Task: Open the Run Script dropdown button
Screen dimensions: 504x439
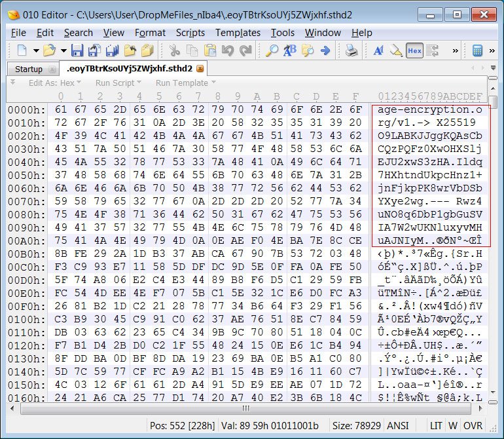Action: (x=118, y=83)
